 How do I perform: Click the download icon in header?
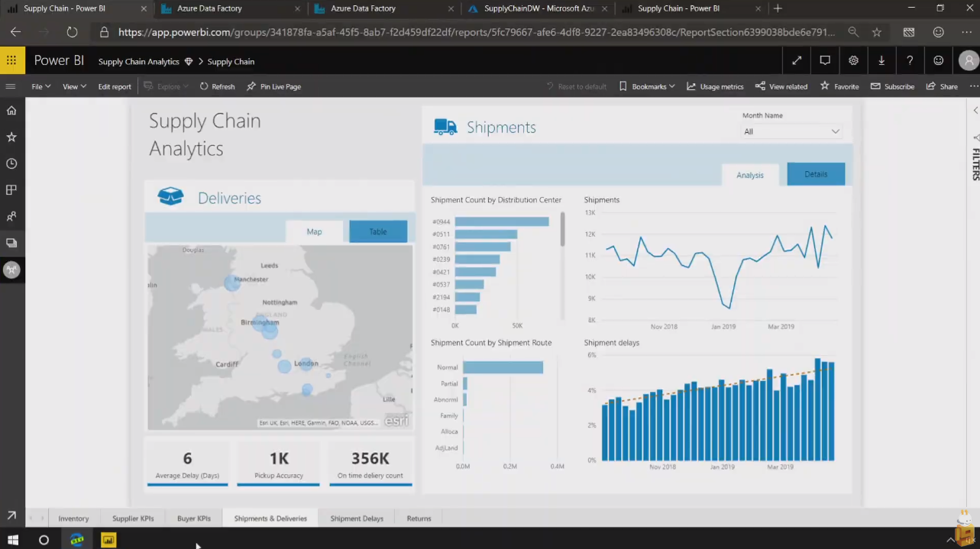point(881,61)
